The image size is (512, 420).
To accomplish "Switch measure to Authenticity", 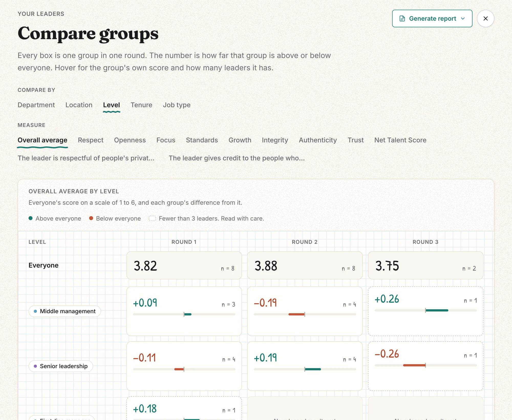I will tap(318, 140).
